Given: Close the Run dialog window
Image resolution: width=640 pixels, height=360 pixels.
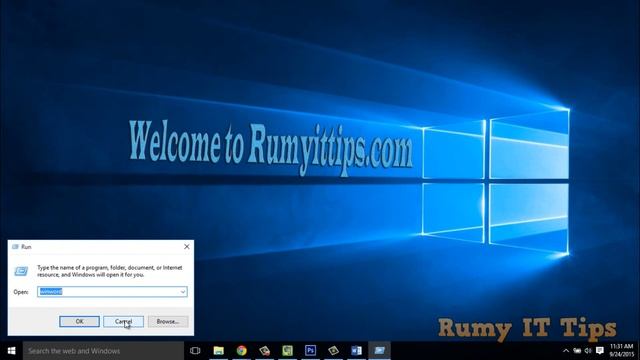Looking at the screenshot, I should tap(187, 247).
